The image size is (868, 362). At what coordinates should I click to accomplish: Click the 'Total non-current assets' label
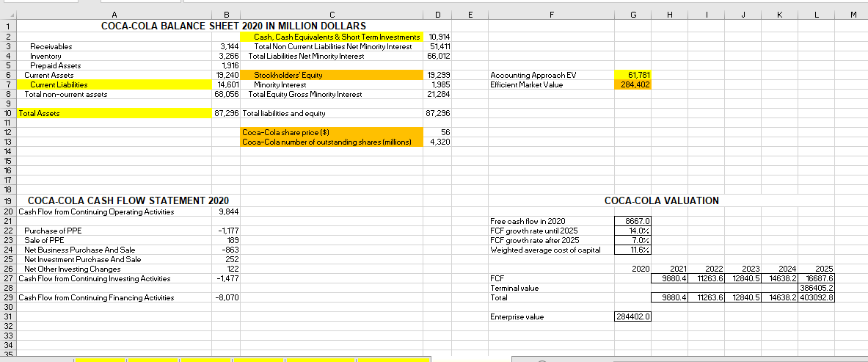pyautogui.click(x=66, y=94)
